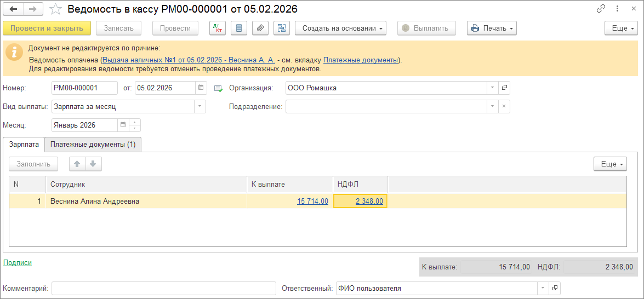Open the document movements report icon
This screenshot has width=644, height=299.
(239, 28)
